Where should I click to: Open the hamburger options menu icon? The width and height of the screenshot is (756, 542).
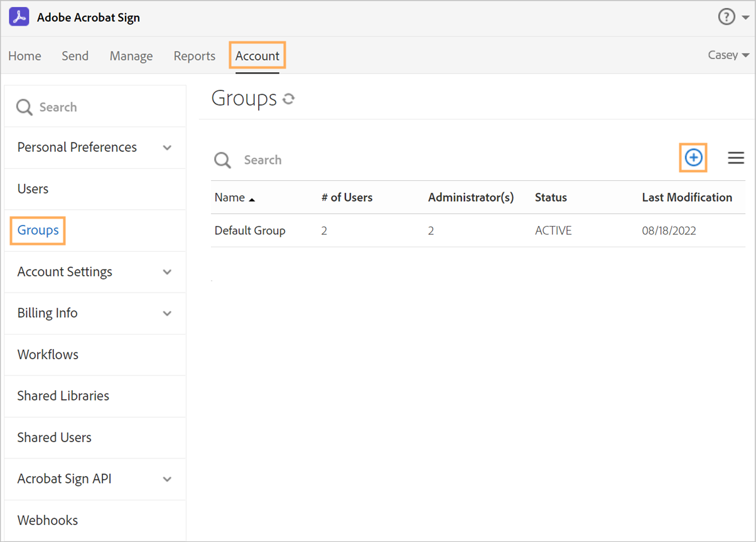point(736,158)
